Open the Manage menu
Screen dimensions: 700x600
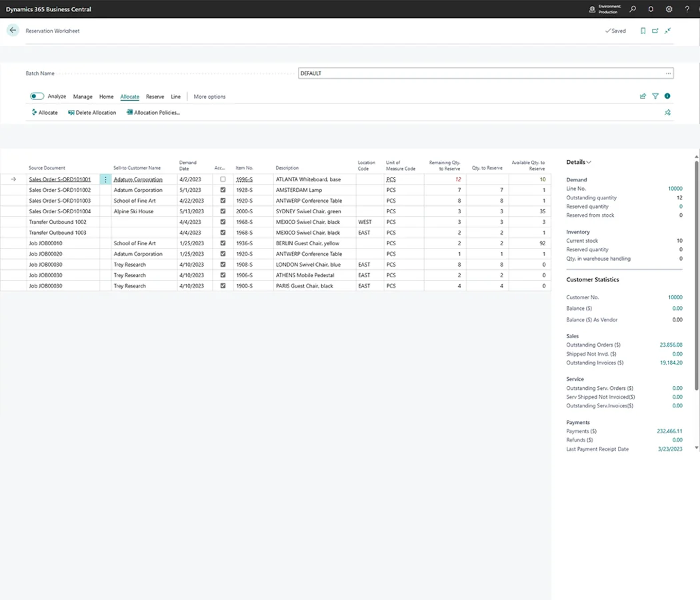(x=83, y=97)
